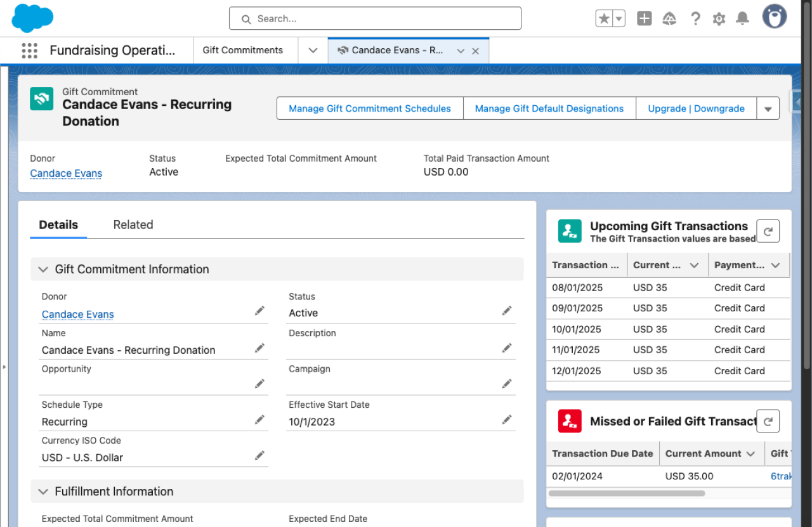This screenshot has height=527, width=812.
Task: Switch to the Related tab
Action: pos(133,225)
